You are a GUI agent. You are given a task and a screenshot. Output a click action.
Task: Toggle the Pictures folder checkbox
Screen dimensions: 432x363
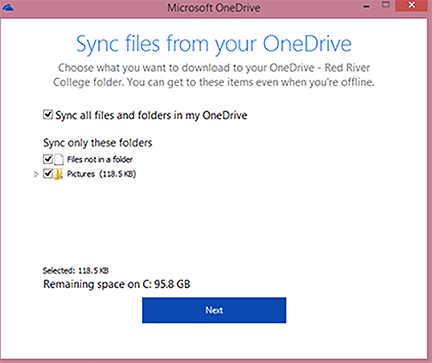coord(48,174)
